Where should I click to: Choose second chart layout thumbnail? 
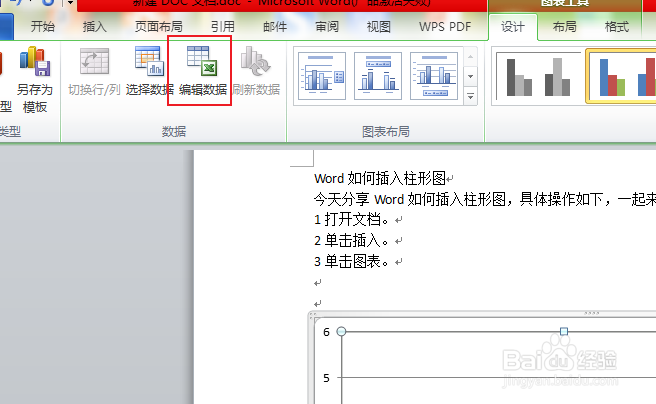[378, 76]
